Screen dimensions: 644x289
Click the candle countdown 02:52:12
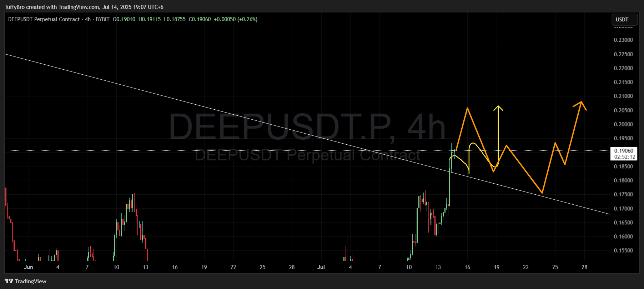[624, 157]
